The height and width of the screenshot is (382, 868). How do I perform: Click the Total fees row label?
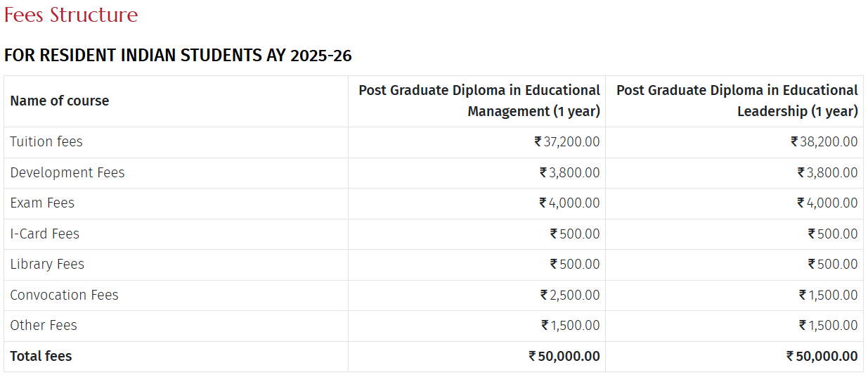click(41, 356)
